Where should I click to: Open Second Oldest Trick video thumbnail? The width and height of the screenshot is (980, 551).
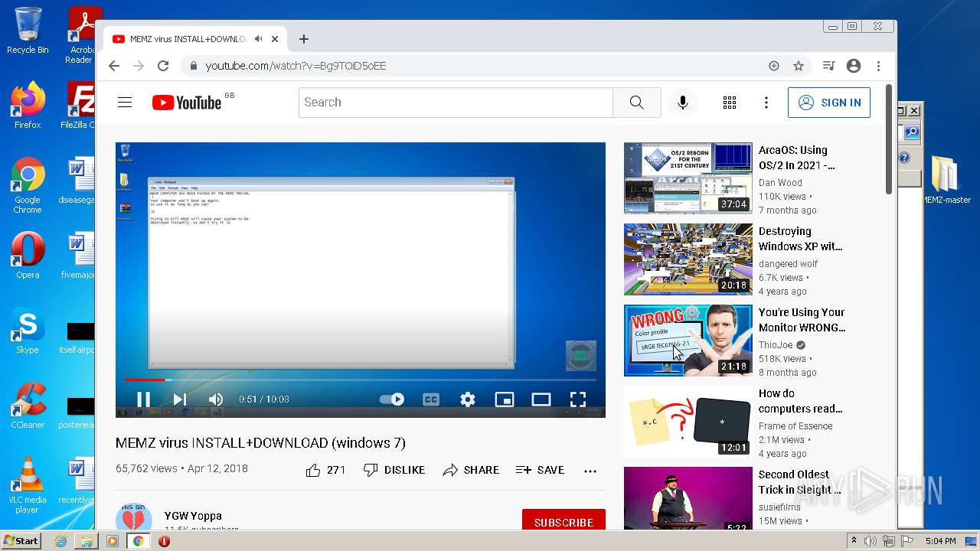[x=688, y=498]
